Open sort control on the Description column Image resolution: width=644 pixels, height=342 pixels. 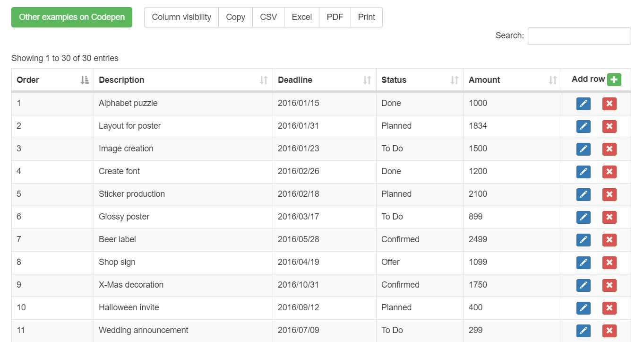pos(263,80)
